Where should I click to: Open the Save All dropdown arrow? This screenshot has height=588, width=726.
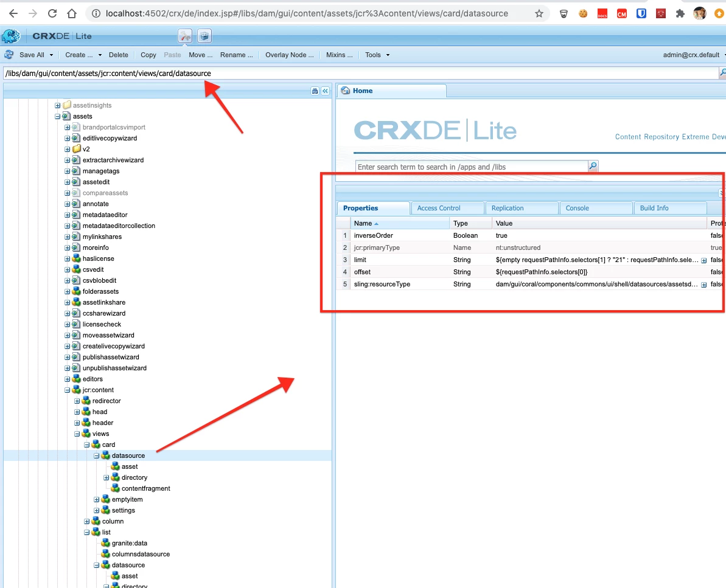[51, 55]
